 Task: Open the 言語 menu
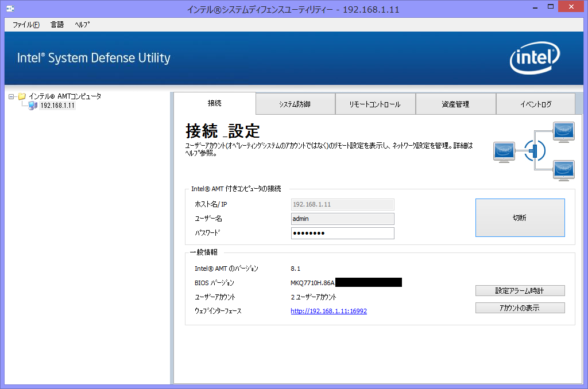(57, 25)
